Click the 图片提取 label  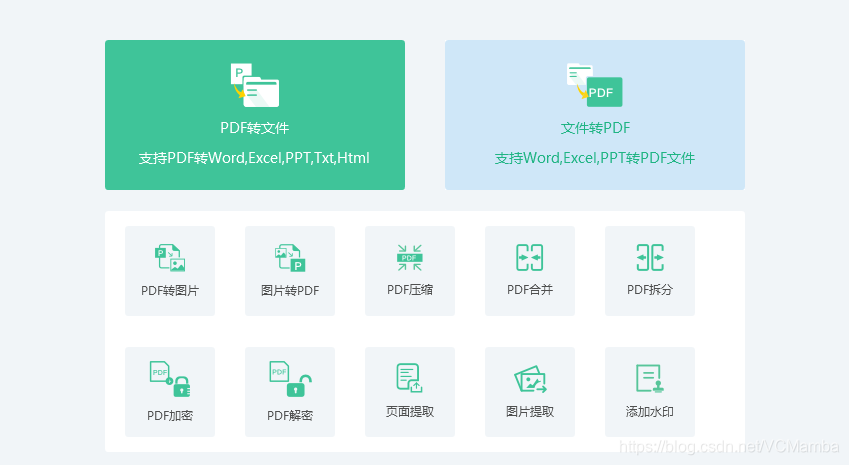click(530, 412)
